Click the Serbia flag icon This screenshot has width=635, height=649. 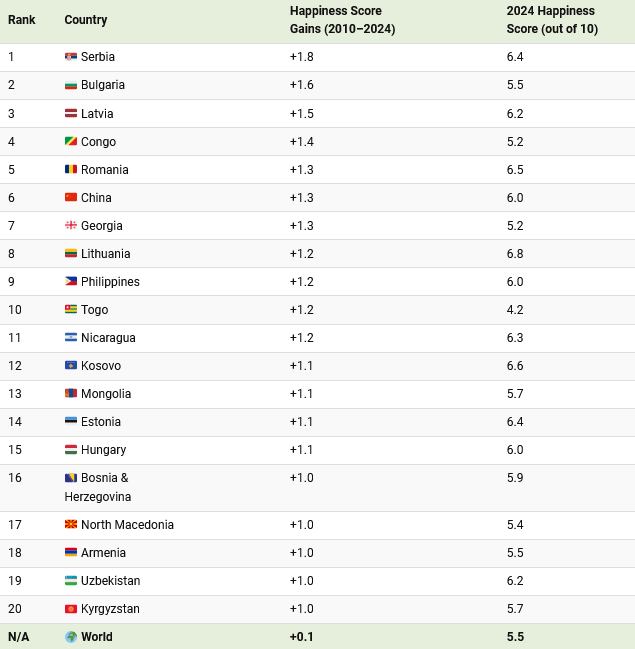[x=71, y=57]
